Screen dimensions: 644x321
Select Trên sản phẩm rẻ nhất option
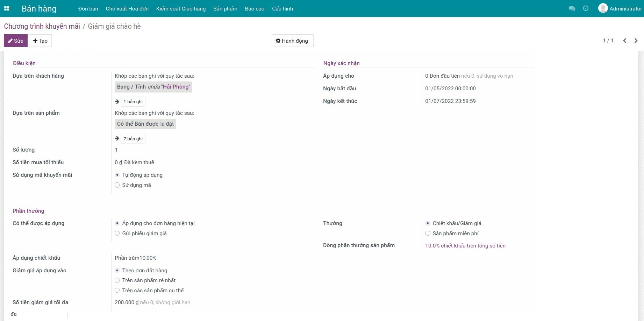(117, 280)
